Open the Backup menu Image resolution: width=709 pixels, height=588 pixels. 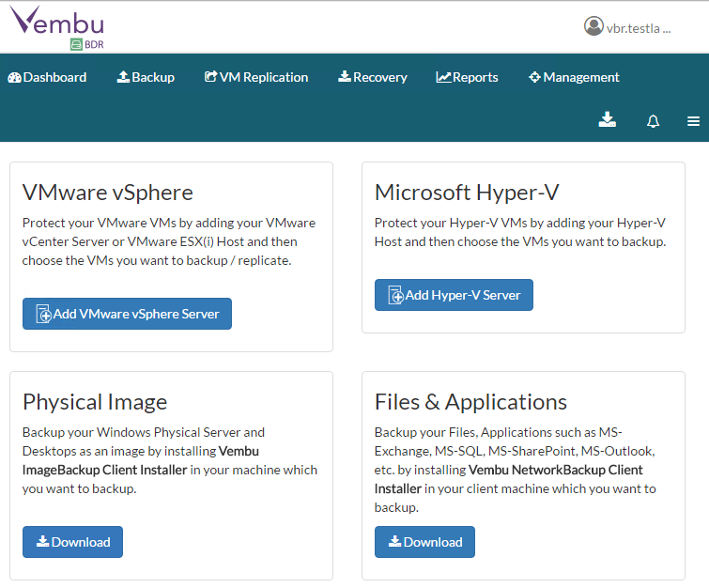(146, 77)
